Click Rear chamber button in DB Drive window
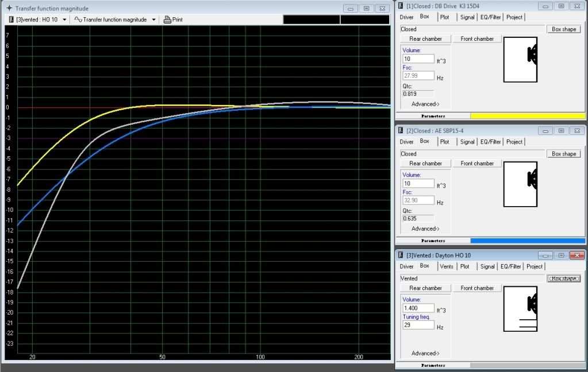Image resolution: width=588 pixels, height=372 pixels. [426, 39]
